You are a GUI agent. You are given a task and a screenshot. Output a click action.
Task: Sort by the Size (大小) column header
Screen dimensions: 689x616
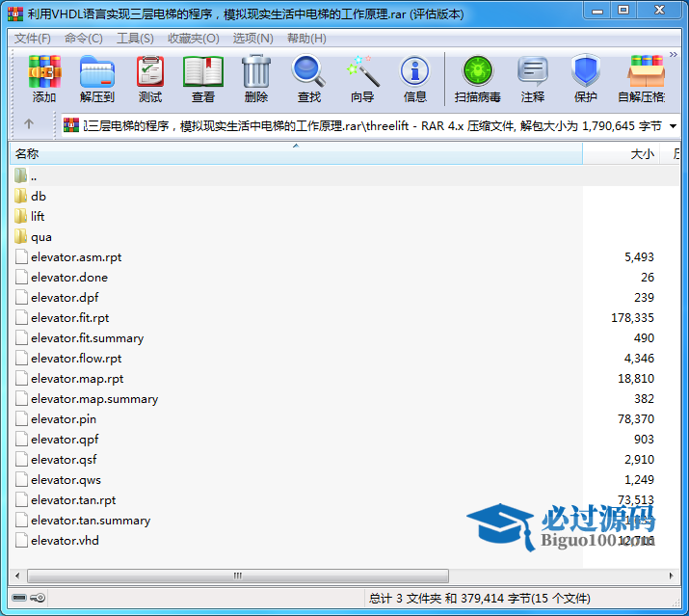(x=621, y=154)
